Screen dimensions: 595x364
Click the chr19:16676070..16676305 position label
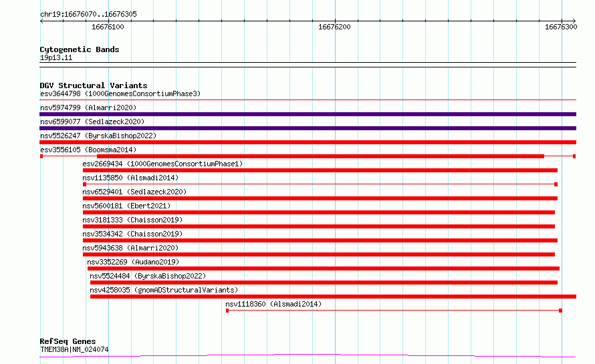[x=88, y=14]
